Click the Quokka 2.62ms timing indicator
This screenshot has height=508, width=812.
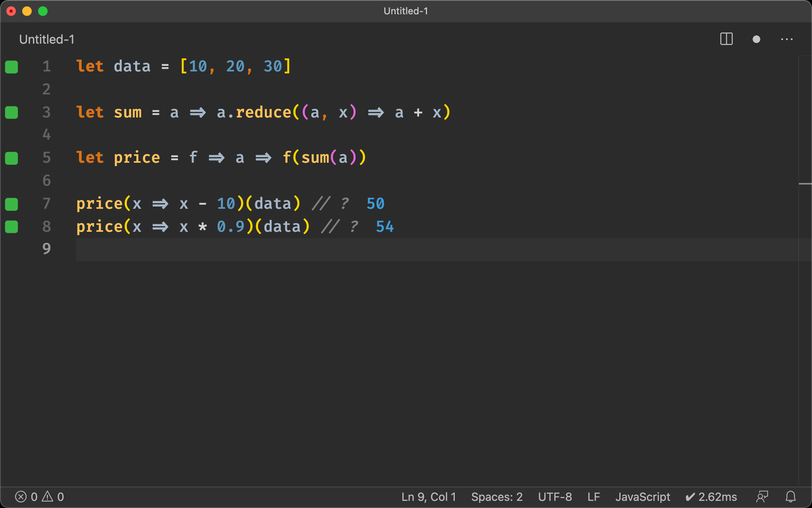pos(711,496)
